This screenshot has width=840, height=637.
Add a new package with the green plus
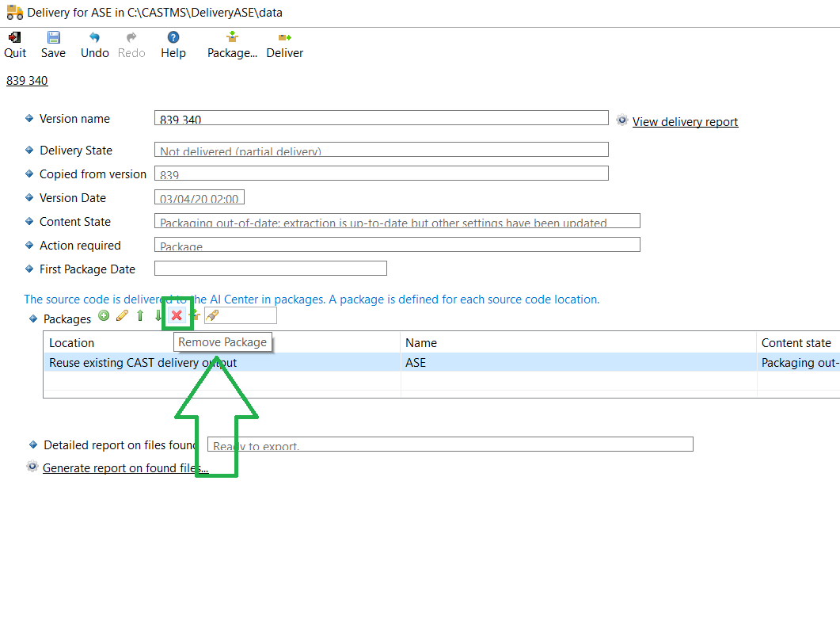[x=104, y=316]
